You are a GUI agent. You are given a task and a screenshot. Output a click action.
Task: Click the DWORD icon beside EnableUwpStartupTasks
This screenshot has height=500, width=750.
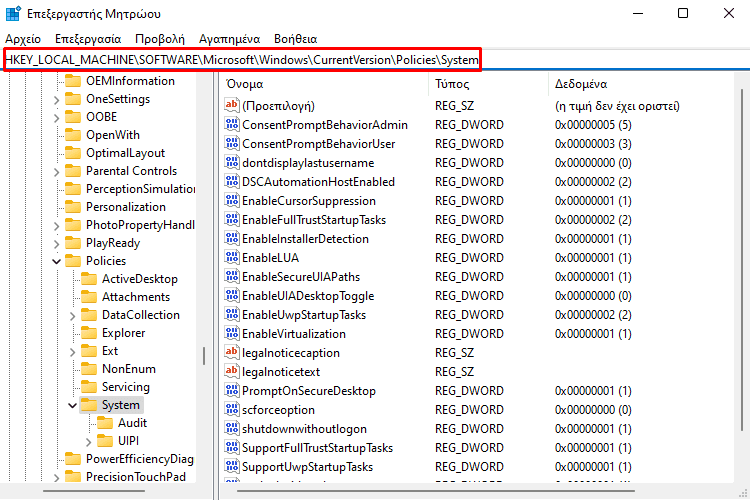pyautogui.click(x=232, y=314)
